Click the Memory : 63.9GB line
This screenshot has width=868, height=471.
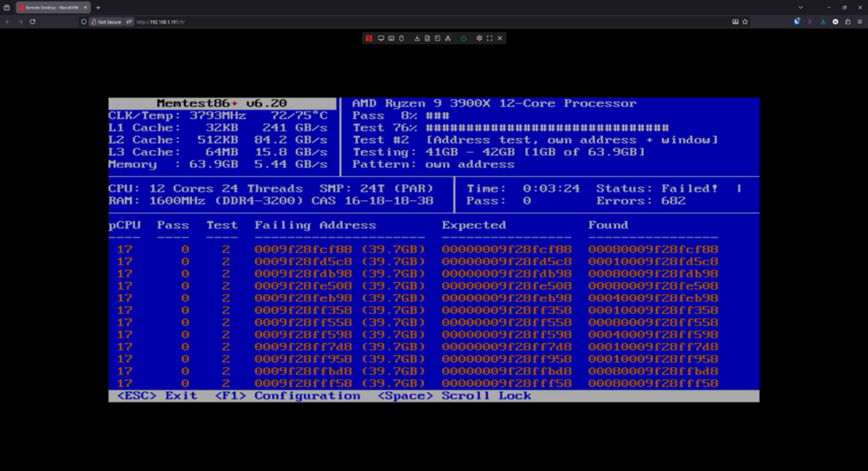(218, 165)
